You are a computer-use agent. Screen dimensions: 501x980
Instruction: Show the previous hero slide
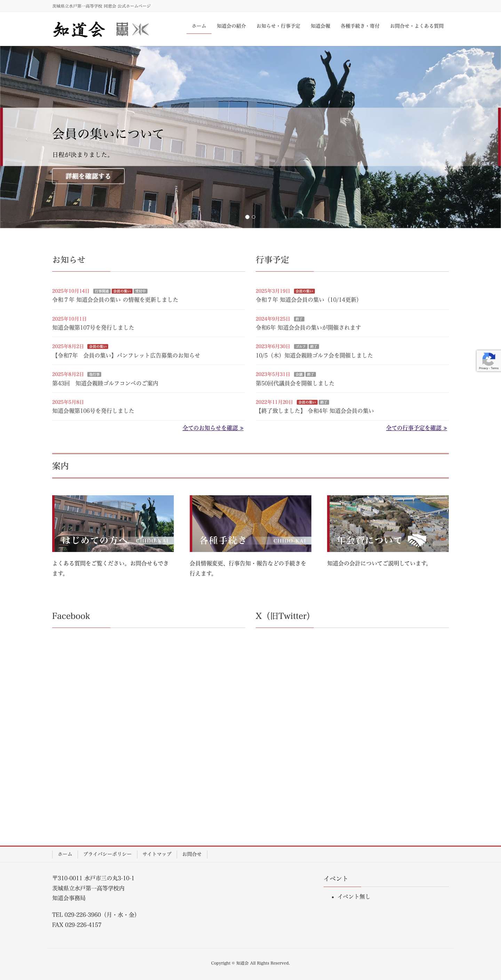coord(26,140)
